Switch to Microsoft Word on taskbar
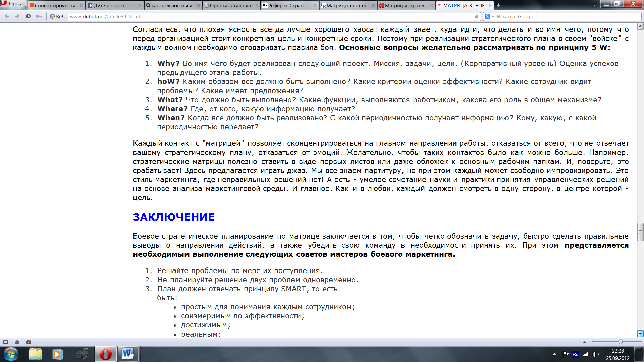644x362 pixels. tap(128, 354)
